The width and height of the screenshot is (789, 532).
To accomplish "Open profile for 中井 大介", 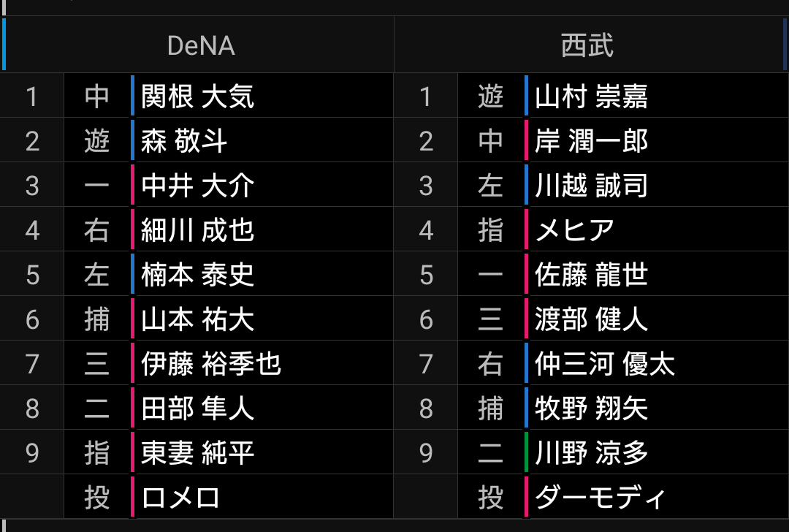I will [197, 185].
